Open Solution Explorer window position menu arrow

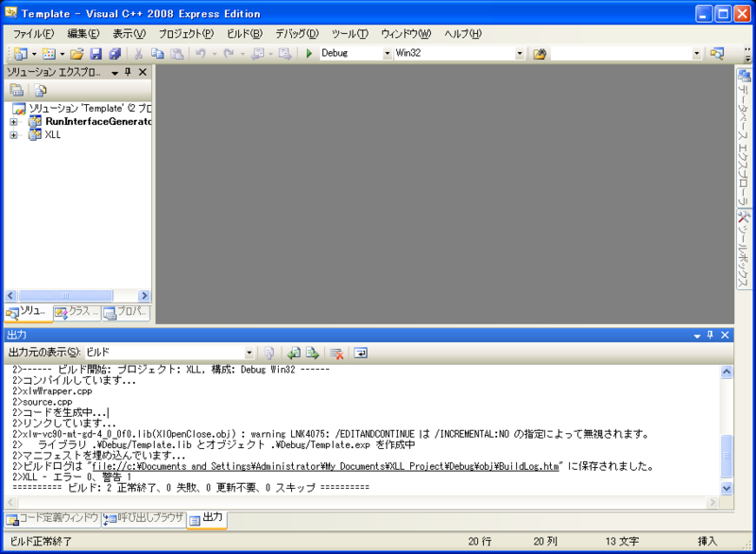point(114,73)
